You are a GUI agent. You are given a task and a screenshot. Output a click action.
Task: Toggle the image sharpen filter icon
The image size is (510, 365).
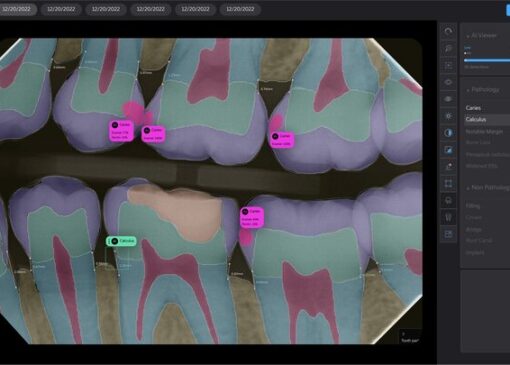[x=448, y=150]
